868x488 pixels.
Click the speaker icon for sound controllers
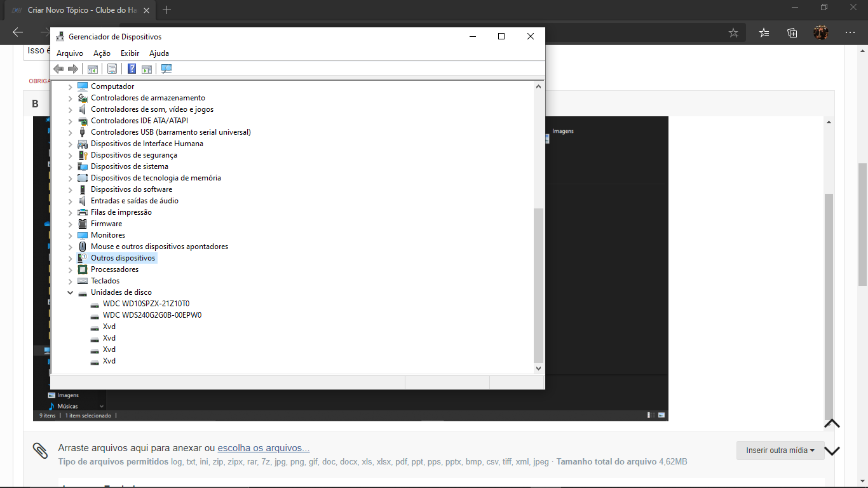tap(83, 109)
